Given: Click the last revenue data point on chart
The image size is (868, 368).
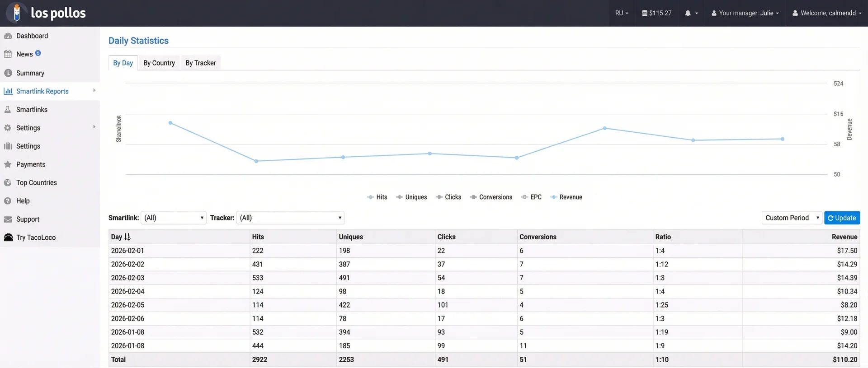Looking at the screenshot, I should point(783,139).
